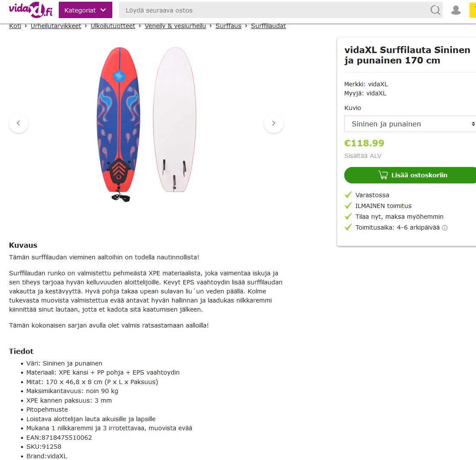Focus the Löydä seuraava ostos search field
Screen dimensions: 476x460
(273, 10)
